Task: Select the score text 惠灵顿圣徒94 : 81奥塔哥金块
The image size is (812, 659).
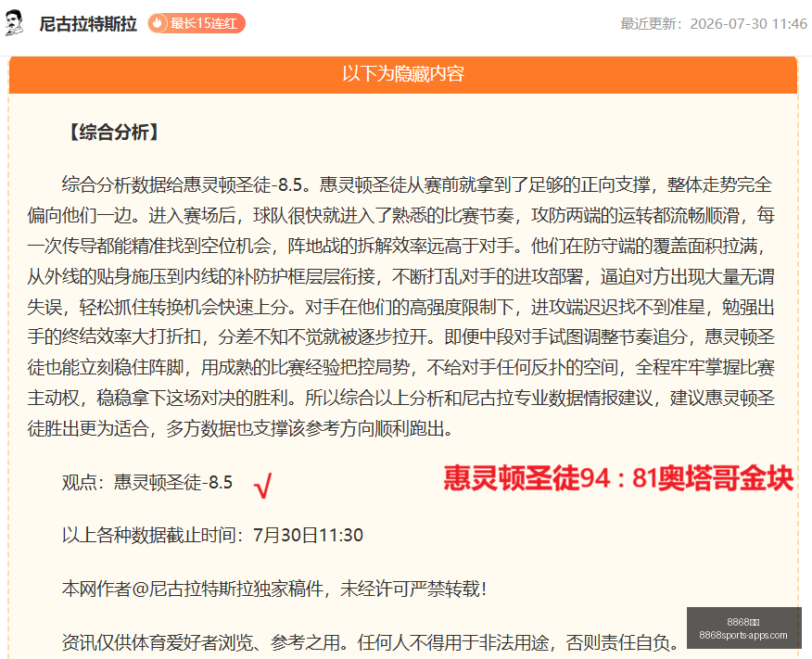Action: coord(618,478)
